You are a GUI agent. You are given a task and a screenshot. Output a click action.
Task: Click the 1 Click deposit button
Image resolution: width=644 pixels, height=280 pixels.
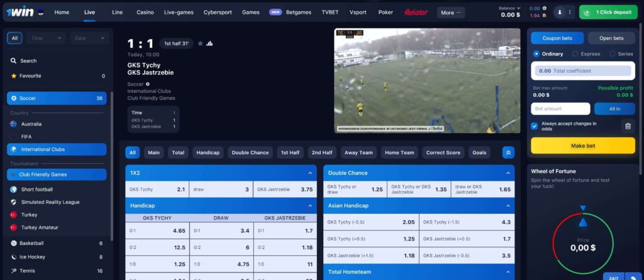pos(609,13)
